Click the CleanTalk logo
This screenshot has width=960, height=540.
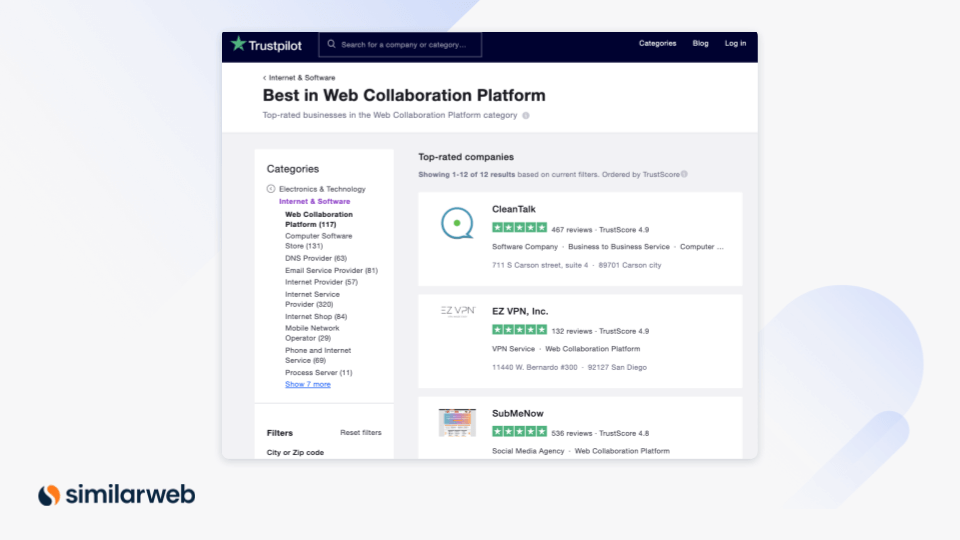pyautogui.click(x=457, y=223)
